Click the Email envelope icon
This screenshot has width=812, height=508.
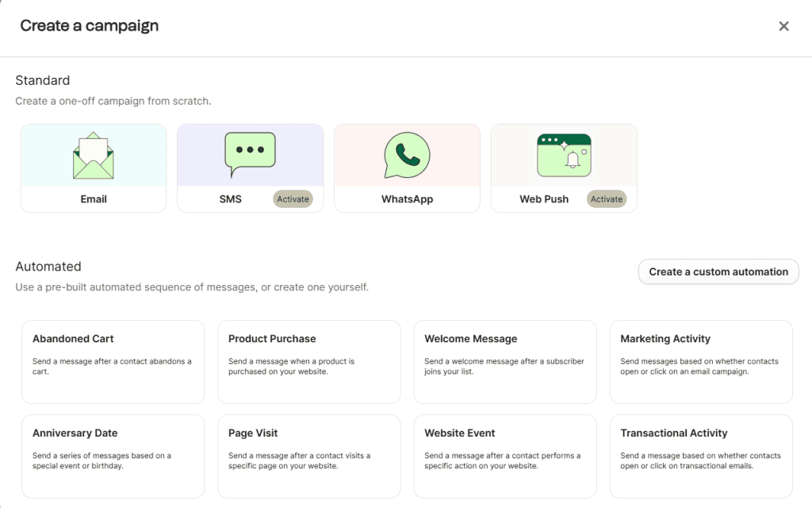click(x=94, y=156)
